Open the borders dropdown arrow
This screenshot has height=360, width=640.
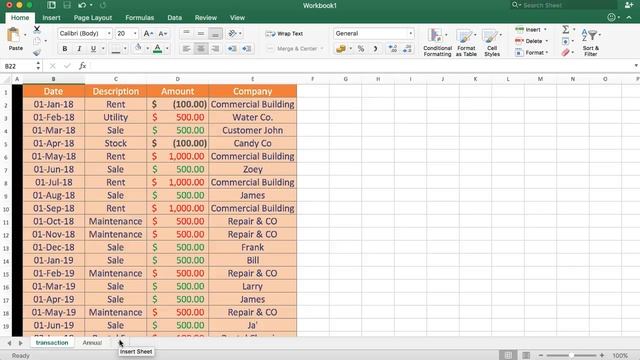[x=125, y=49]
